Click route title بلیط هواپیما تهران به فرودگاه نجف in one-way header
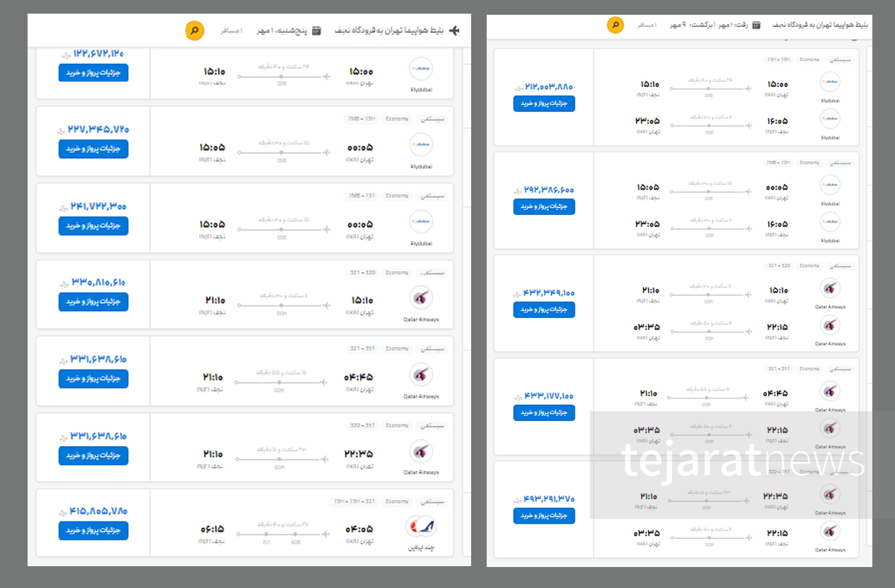 389,31
